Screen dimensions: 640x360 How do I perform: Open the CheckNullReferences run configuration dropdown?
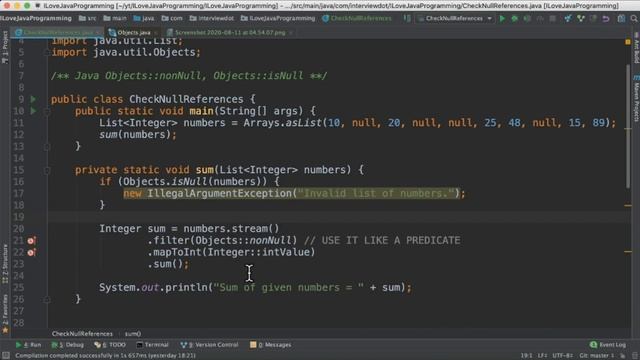click(455, 18)
